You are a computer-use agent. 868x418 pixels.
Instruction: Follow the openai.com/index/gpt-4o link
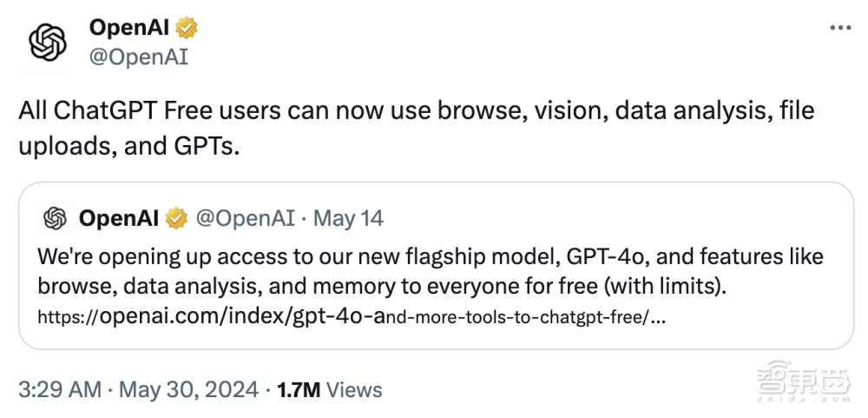click(352, 317)
